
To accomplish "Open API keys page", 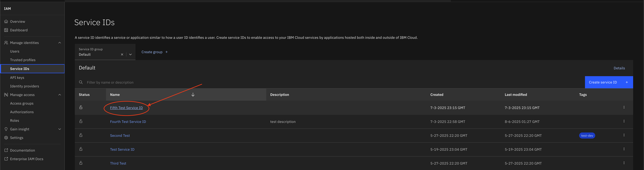I will pyautogui.click(x=17, y=78).
